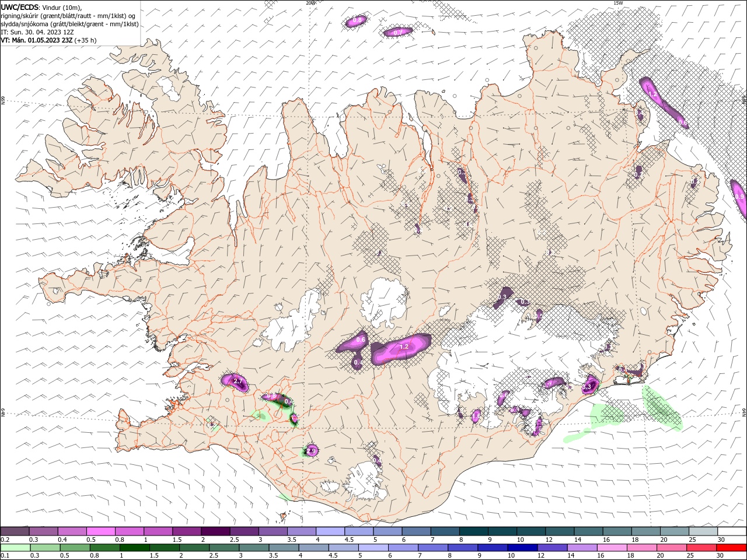Click the '0.1' label in bottom legend row

tap(5, 556)
